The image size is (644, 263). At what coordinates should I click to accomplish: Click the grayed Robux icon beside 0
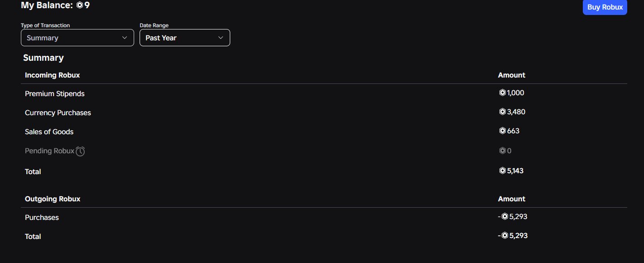(x=502, y=151)
